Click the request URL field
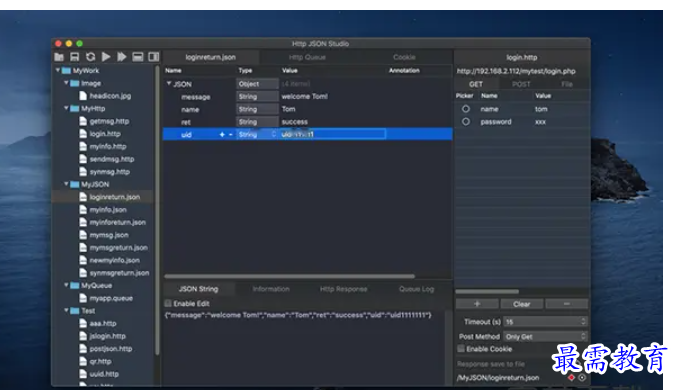Viewport: 676px width, 390px height. pyautogui.click(x=521, y=71)
